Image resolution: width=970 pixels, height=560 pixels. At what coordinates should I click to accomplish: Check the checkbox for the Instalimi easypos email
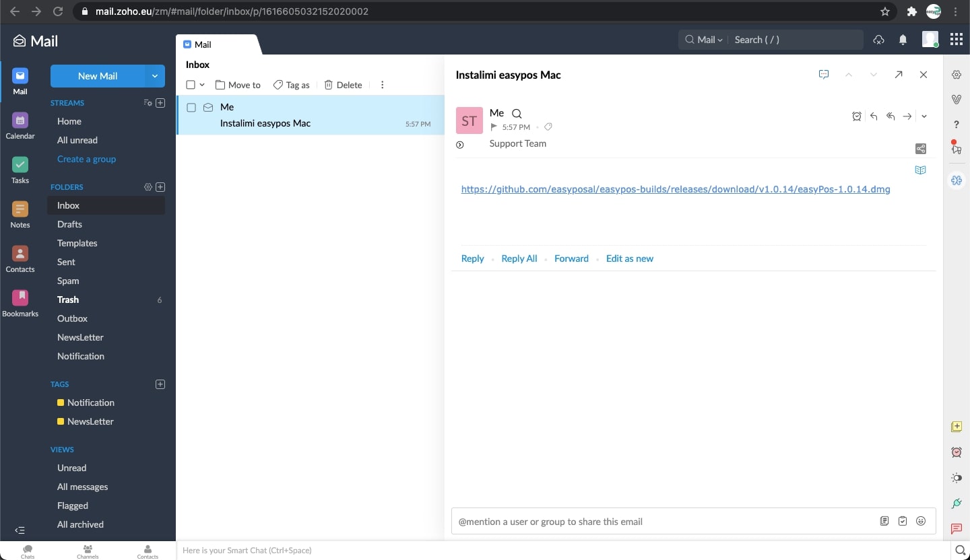click(x=191, y=107)
